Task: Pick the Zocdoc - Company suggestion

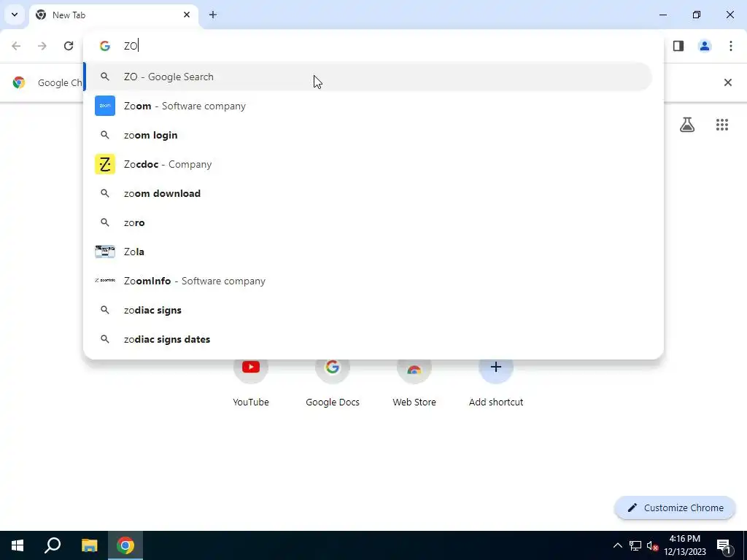Action: click(368, 164)
